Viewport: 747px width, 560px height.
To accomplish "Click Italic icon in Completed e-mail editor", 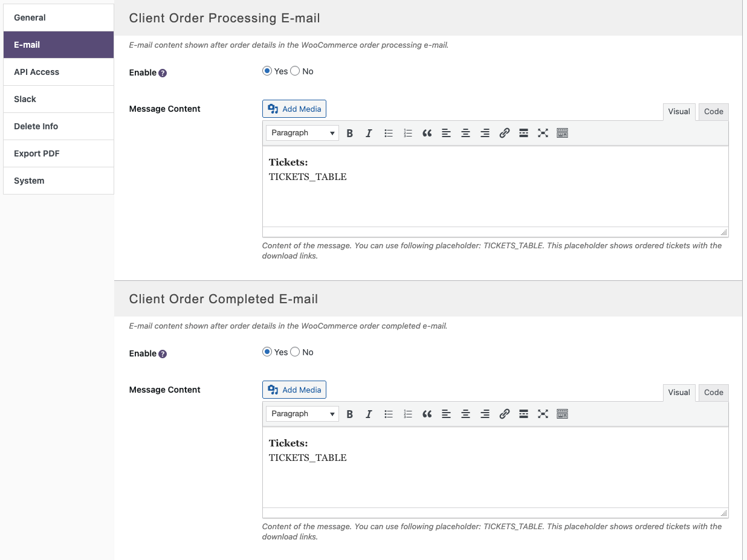I will pyautogui.click(x=369, y=414).
